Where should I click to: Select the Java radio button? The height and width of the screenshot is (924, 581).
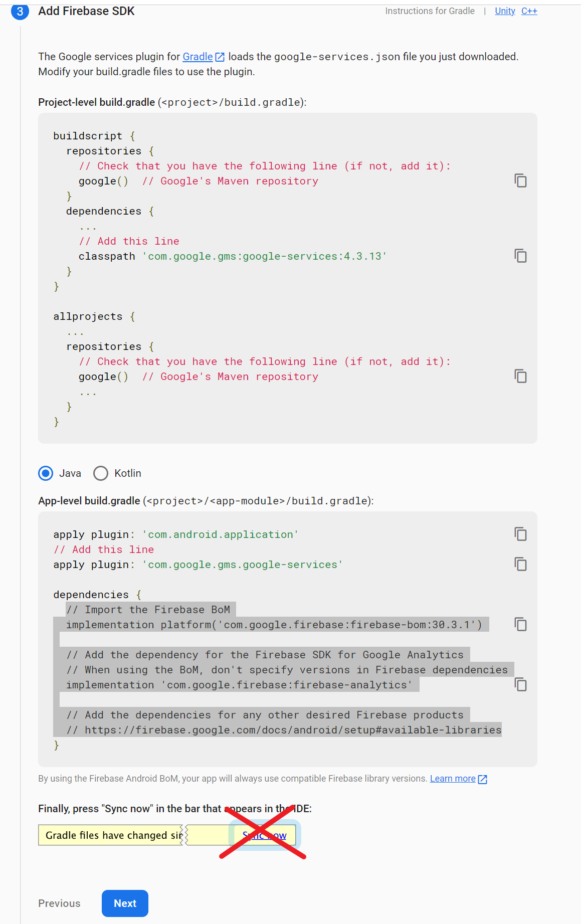[x=46, y=473]
